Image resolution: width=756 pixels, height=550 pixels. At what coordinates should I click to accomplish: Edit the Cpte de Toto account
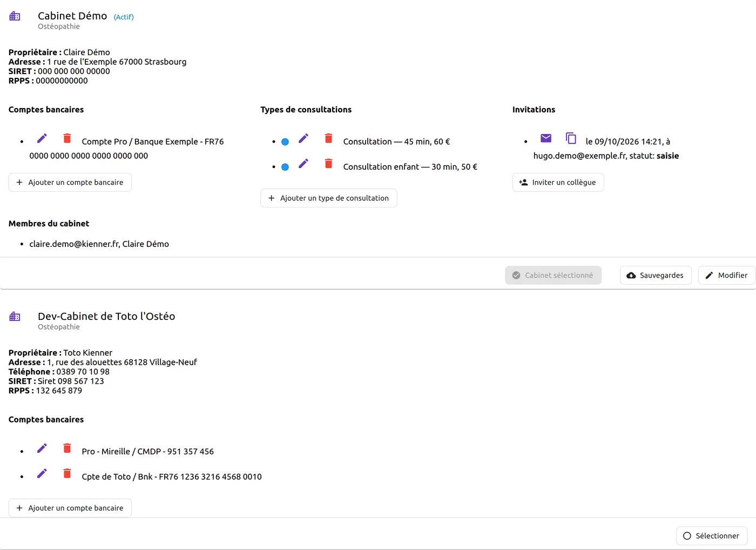(x=42, y=473)
